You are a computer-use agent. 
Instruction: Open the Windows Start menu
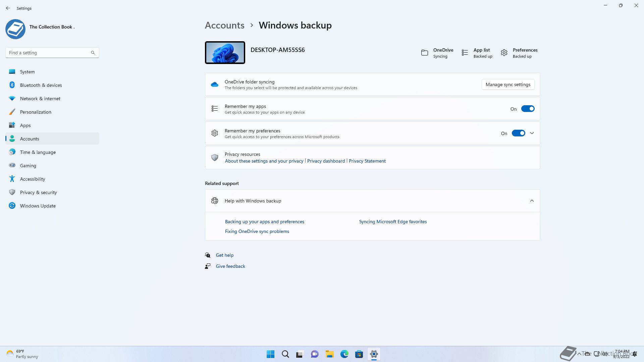coord(270,354)
